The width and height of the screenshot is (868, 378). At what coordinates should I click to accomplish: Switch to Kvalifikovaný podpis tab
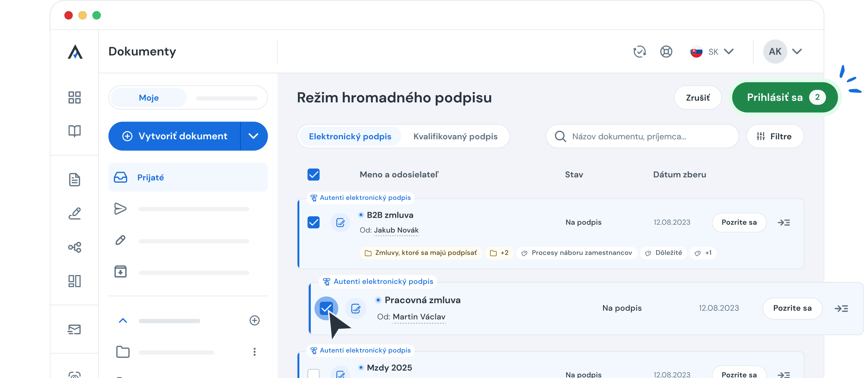pyautogui.click(x=455, y=136)
